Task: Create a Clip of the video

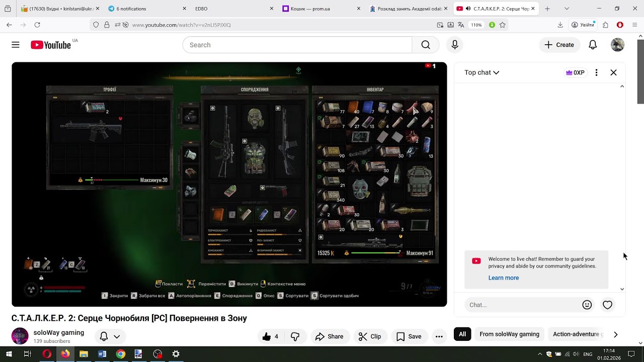Action: 369,336
